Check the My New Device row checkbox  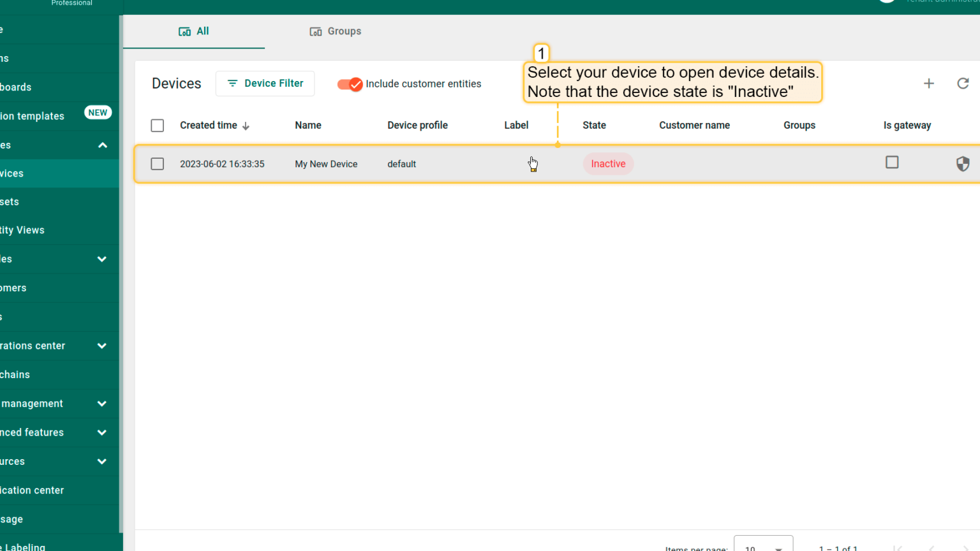(x=158, y=164)
